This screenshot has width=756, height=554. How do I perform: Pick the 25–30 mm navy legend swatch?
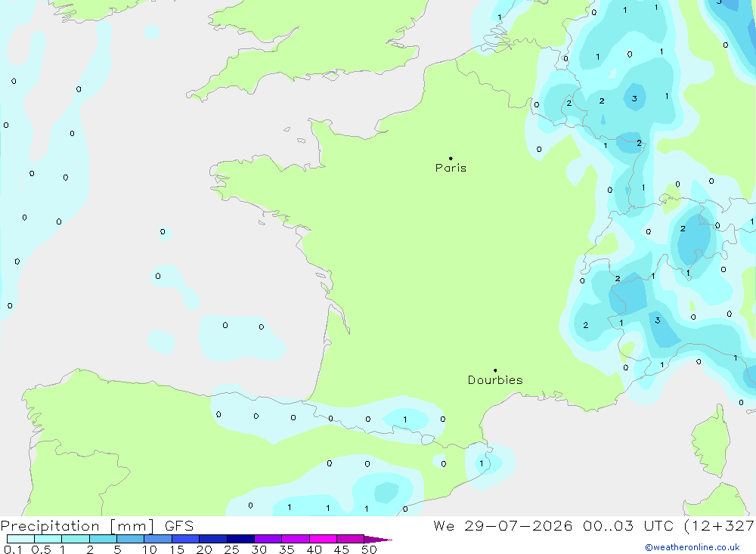(x=240, y=539)
